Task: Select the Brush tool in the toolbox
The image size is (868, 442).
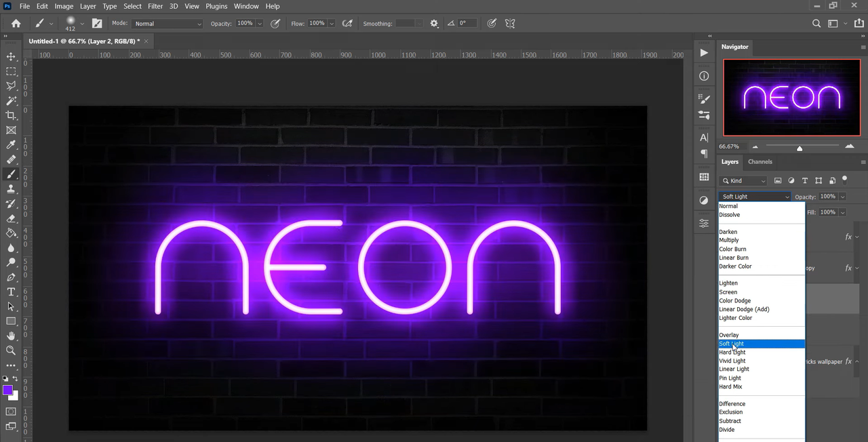Action: (11, 174)
